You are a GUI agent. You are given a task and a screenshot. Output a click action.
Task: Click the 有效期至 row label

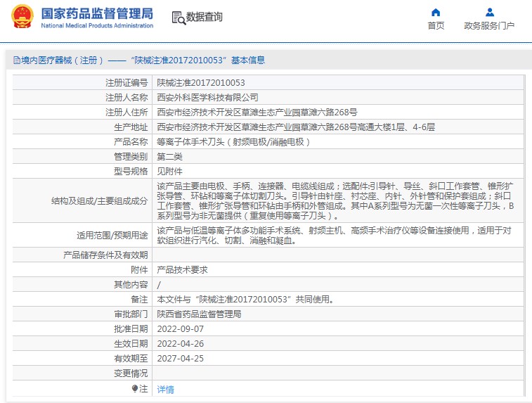[131, 359]
